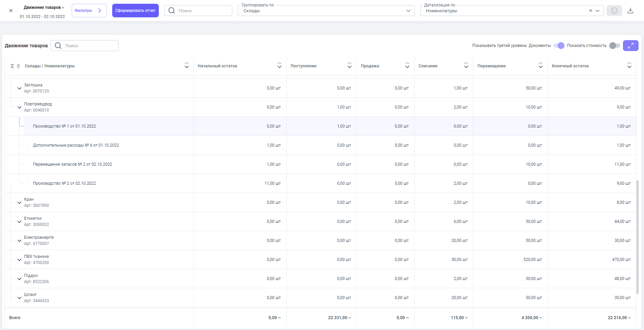Sort by Начальный остаток column
The height and width of the screenshot is (330, 644).
279,65
